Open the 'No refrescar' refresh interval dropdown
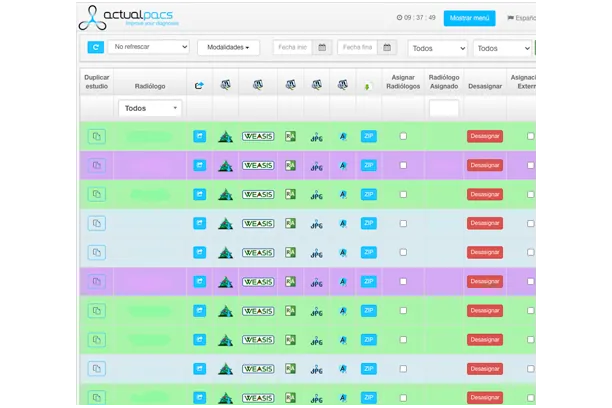Viewport: 612px width, 408px height. click(148, 47)
